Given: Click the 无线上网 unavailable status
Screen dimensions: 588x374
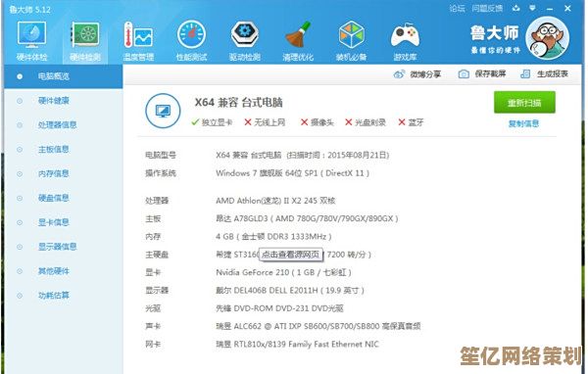Looking at the screenshot, I should point(265,122).
